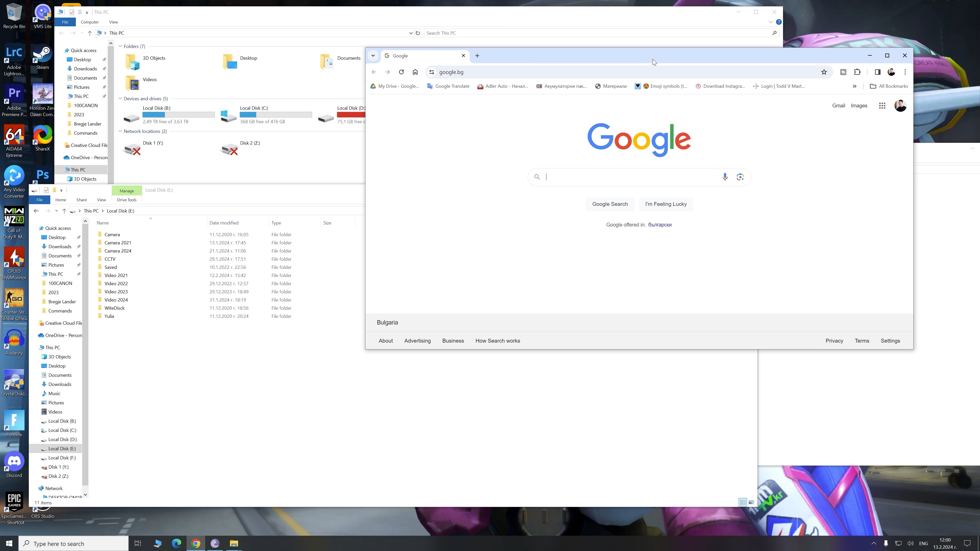This screenshot has height=551, width=980.
Task: Open My Drive bookmark
Action: tap(395, 86)
